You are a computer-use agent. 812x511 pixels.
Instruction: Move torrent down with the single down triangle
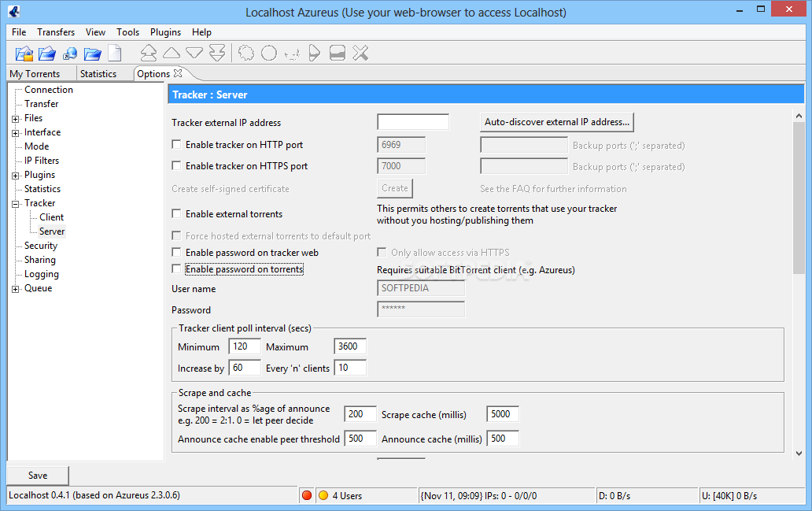pos(194,53)
